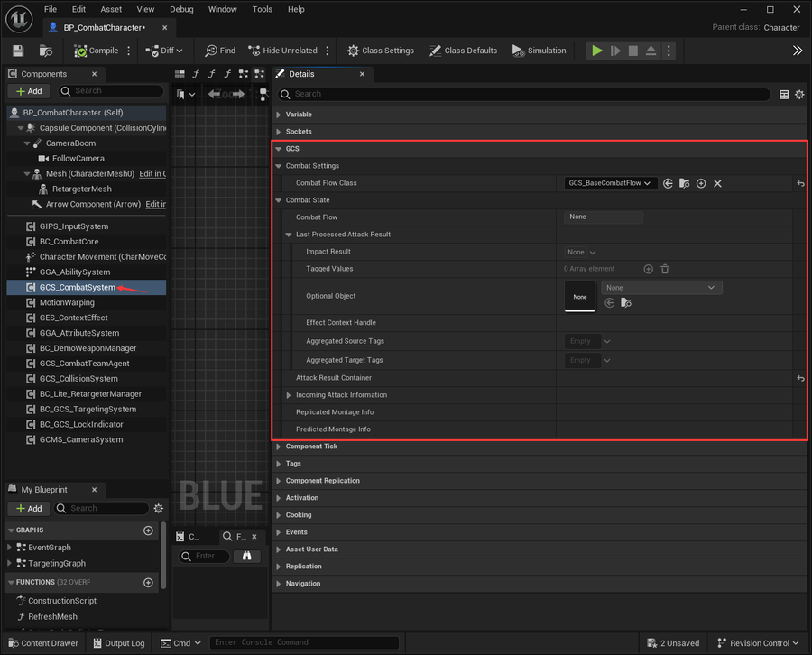Open GCS_BaseCombatFlow class dropdown
Screen dimensions: 812x655
click(610, 183)
